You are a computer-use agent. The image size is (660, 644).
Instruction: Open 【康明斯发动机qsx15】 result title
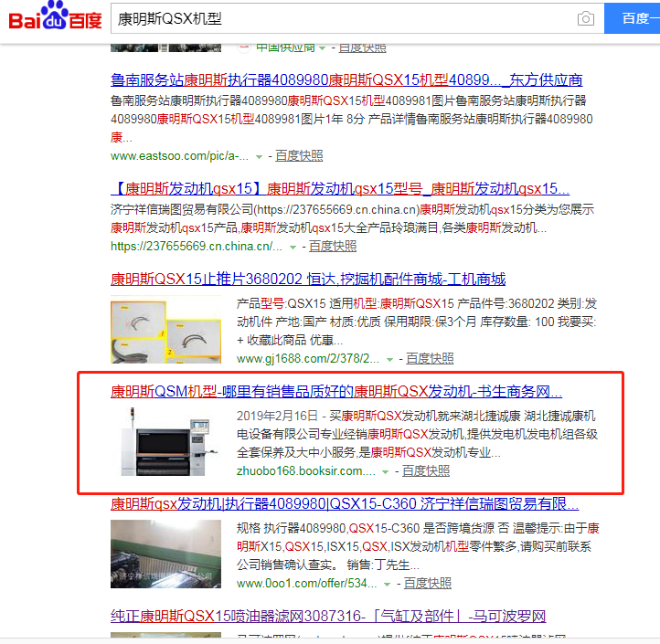[340, 188]
